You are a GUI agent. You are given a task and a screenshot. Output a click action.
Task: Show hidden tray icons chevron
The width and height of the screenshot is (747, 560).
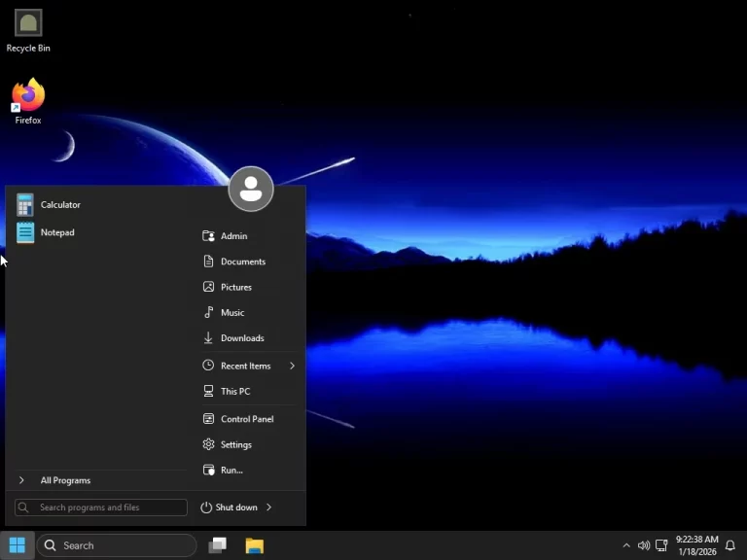point(625,545)
